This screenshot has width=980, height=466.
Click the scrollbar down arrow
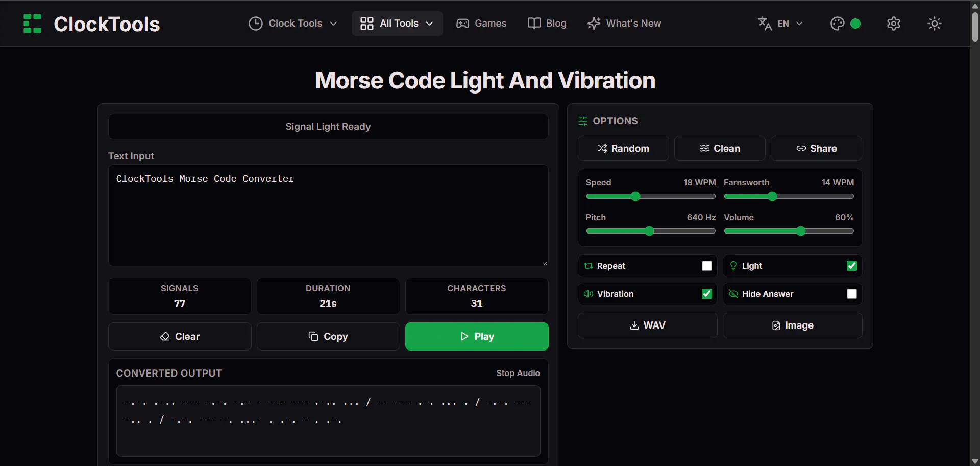pyautogui.click(x=975, y=461)
